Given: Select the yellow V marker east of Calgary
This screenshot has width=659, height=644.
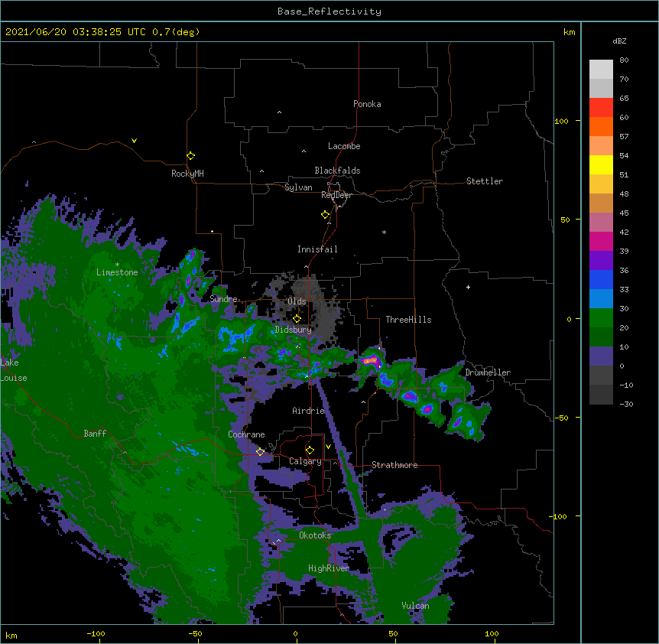Looking at the screenshot, I should (x=328, y=447).
